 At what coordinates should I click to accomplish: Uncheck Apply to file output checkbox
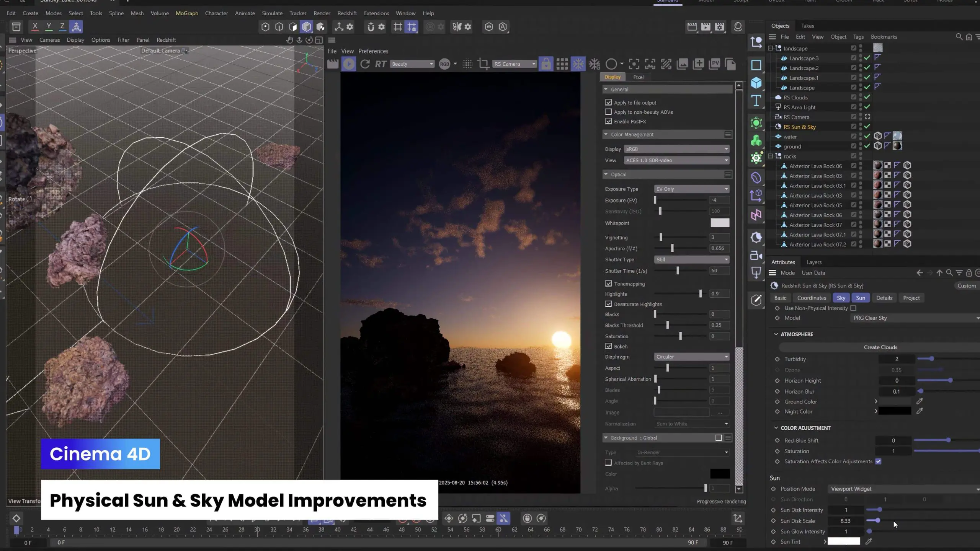click(x=608, y=102)
